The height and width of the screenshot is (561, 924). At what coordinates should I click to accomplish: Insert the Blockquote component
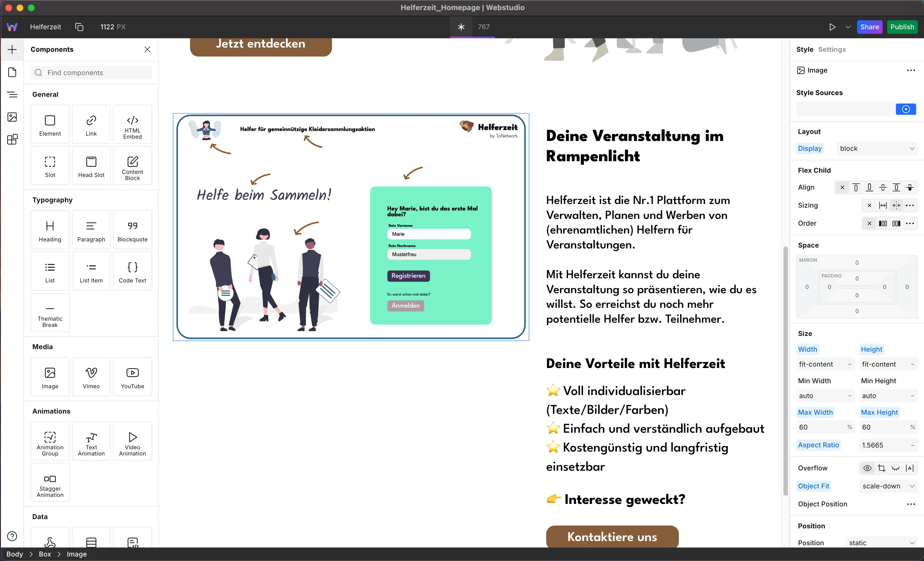click(x=132, y=230)
